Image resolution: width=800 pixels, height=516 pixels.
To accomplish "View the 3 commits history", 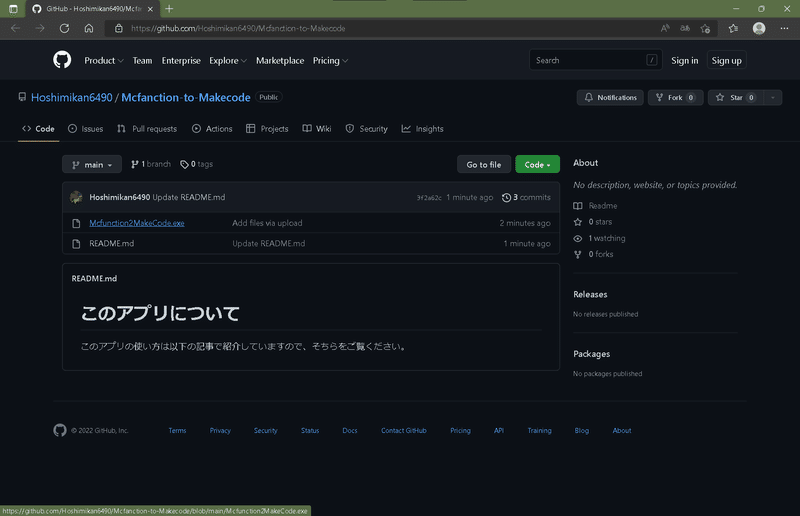I will pyautogui.click(x=526, y=197).
